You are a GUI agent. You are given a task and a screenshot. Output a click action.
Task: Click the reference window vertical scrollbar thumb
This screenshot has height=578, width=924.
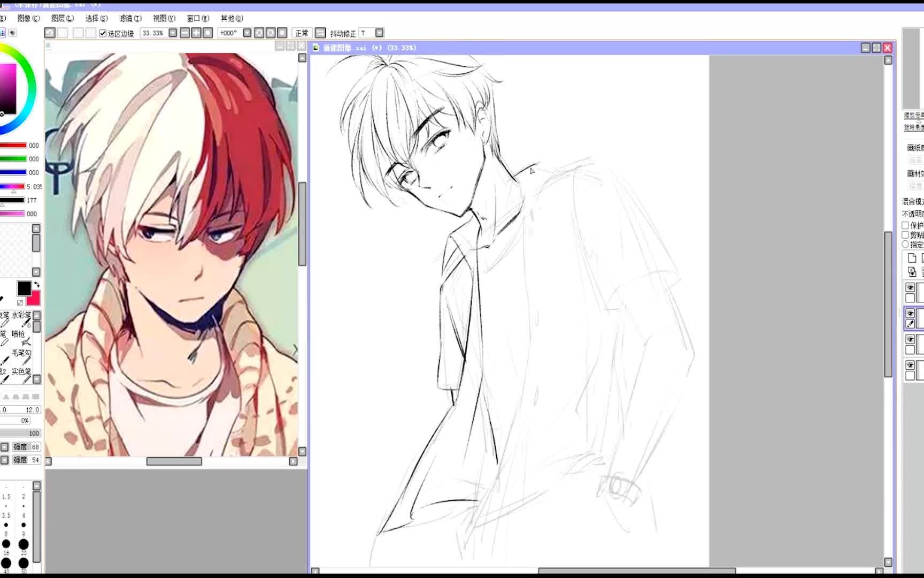point(302,224)
